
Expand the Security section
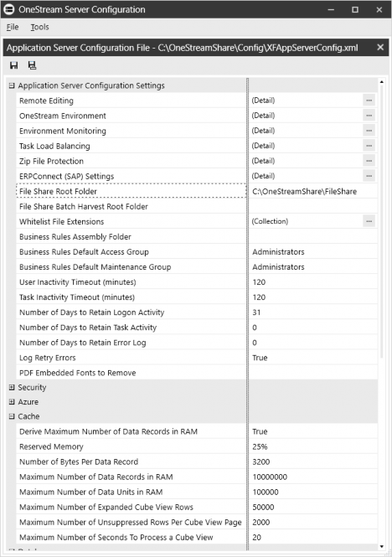click(12, 387)
